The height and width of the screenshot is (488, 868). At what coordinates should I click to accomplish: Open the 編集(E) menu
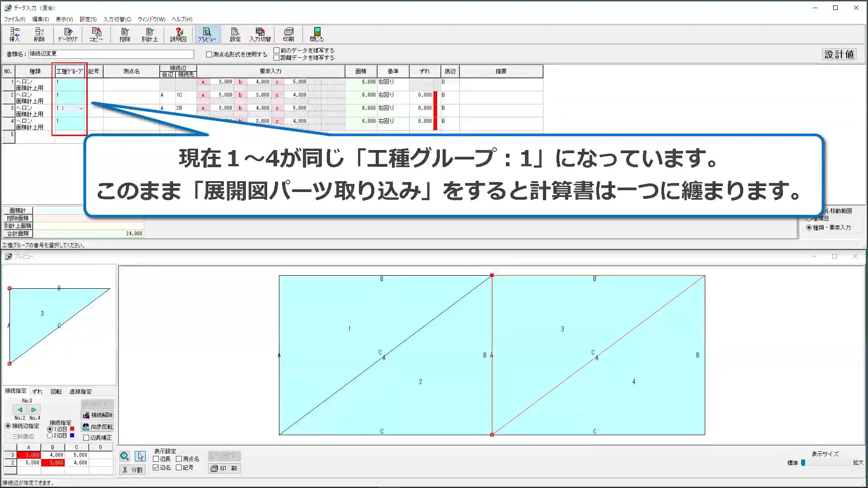point(41,19)
